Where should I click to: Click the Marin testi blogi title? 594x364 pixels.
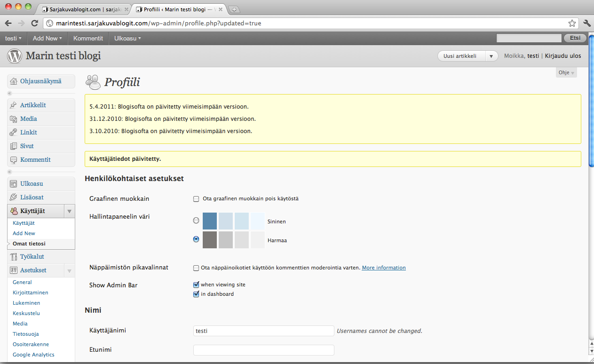click(x=63, y=56)
